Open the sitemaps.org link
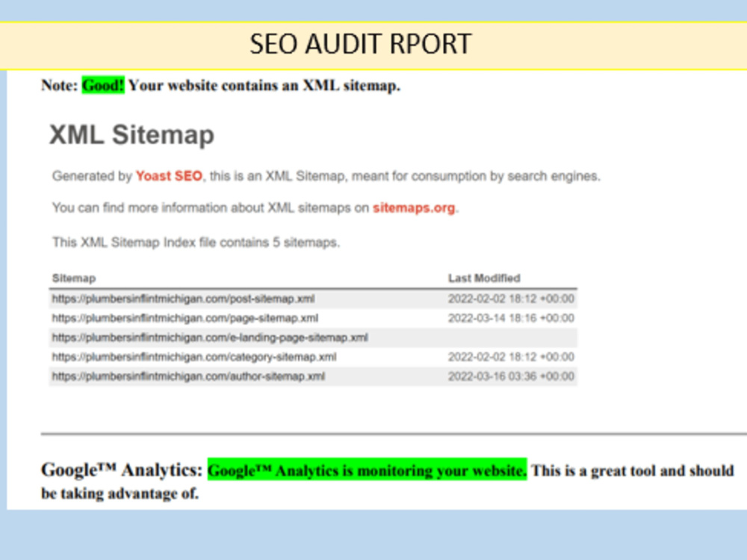Viewport: 747px width, 560px height. [x=414, y=208]
